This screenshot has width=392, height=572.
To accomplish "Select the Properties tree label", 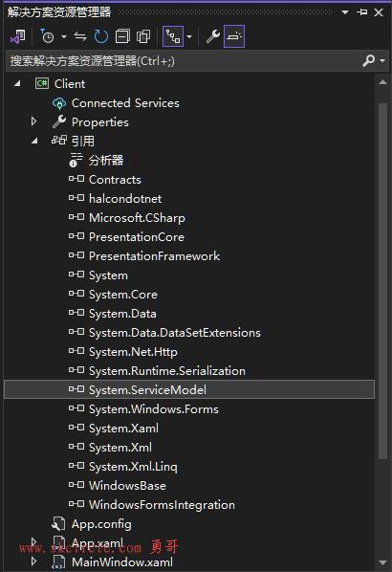I will click(100, 122).
